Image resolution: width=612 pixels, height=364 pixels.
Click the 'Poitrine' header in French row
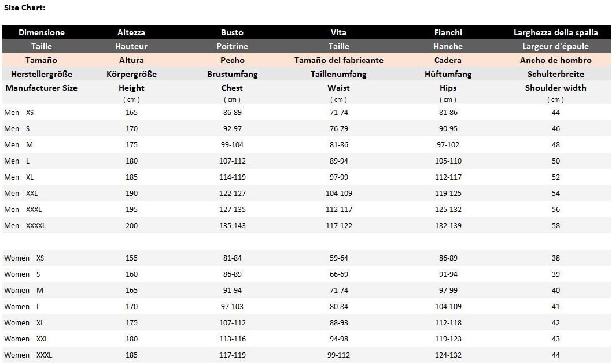tap(232, 46)
